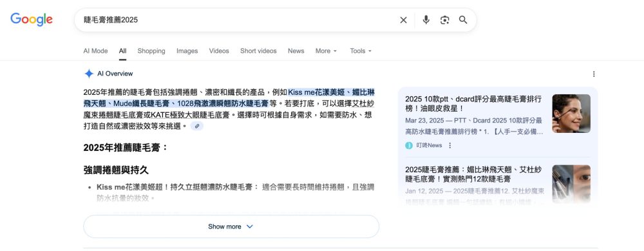644x251 pixels.
Task: Open the Images tab
Action: (x=187, y=51)
